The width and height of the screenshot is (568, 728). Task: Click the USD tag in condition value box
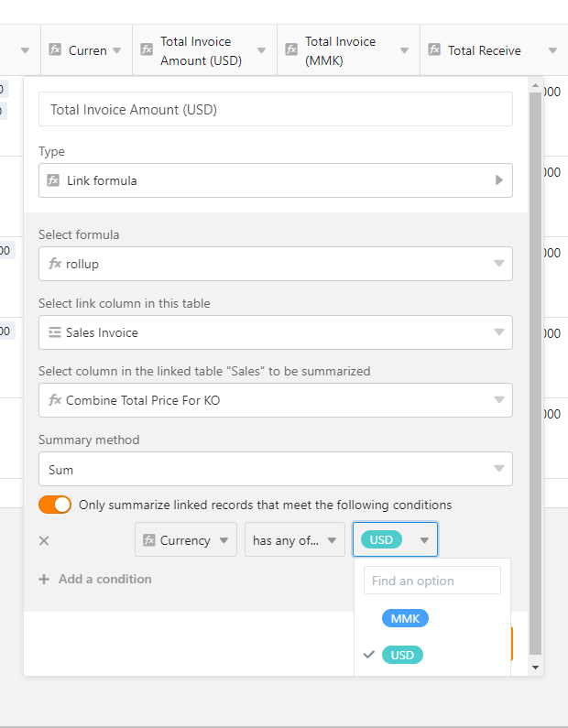(x=381, y=540)
